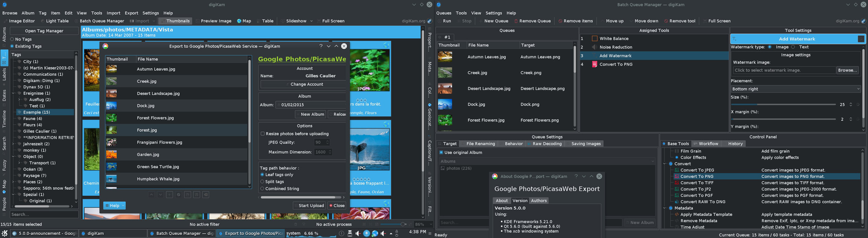Open the Labels left sidebar tab
Screen dimensions: 868x238
click(x=4, y=74)
